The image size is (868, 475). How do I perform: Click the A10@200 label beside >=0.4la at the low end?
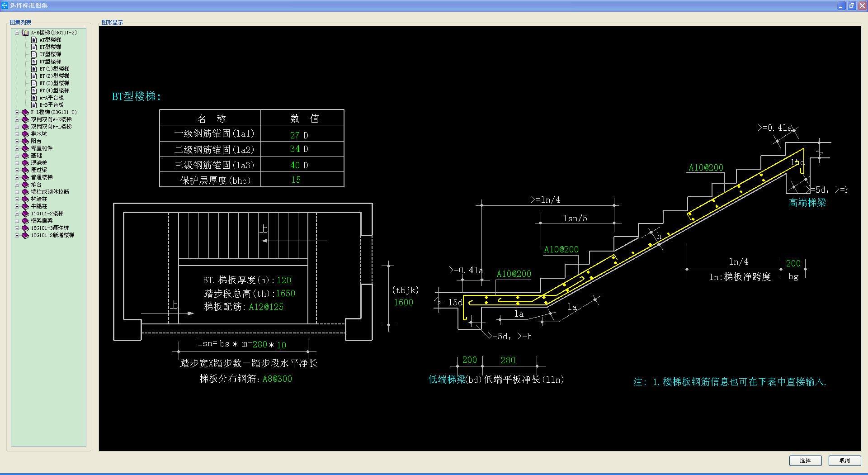point(514,274)
